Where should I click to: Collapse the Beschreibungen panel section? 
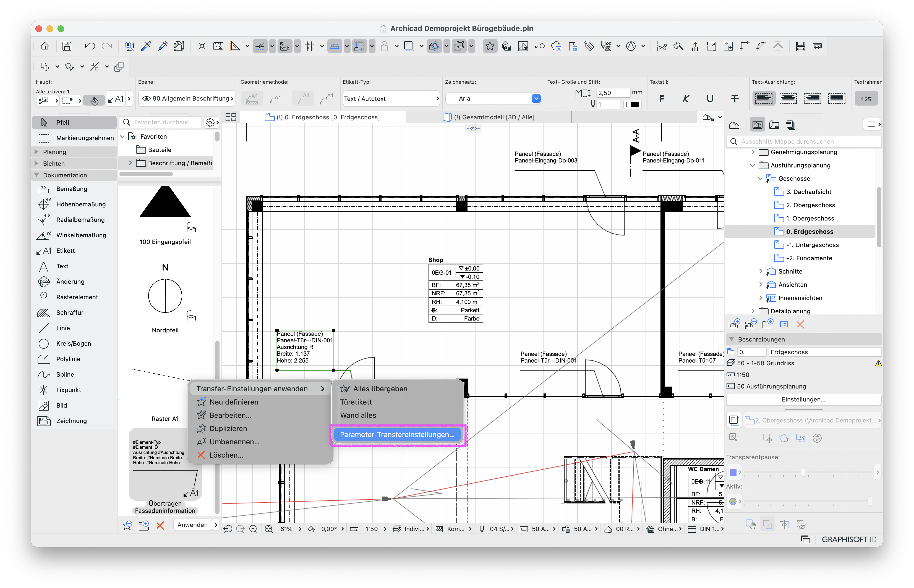[x=732, y=339]
